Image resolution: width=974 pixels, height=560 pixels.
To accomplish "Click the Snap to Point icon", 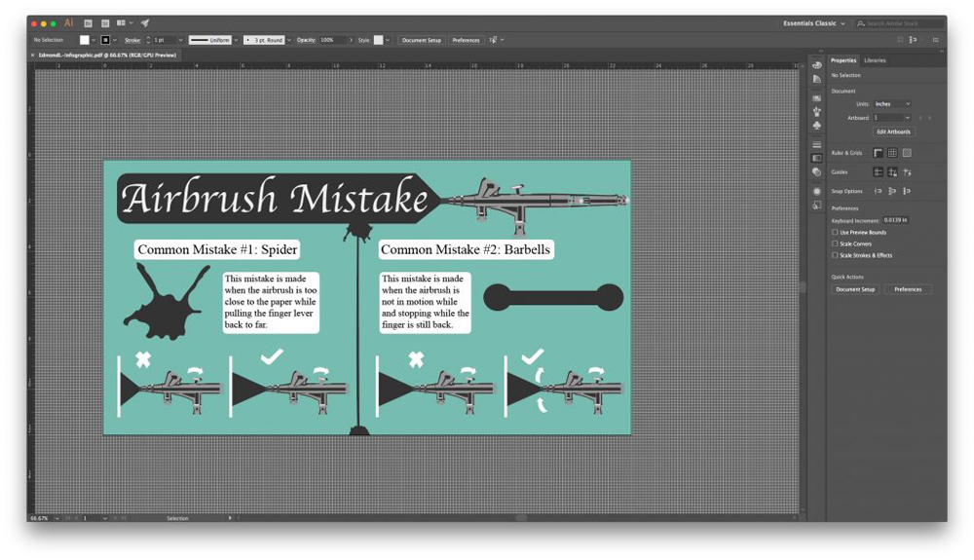I will pyautogui.click(x=878, y=191).
